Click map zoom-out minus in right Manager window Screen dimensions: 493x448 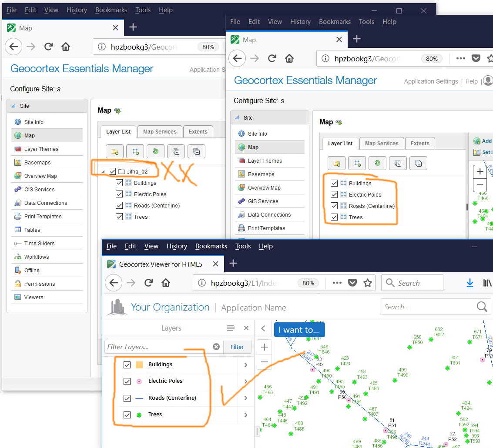tap(480, 185)
